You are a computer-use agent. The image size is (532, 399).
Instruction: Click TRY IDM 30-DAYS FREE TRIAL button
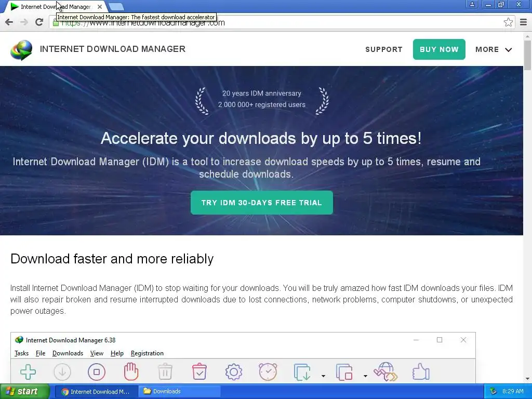(x=262, y=203)
